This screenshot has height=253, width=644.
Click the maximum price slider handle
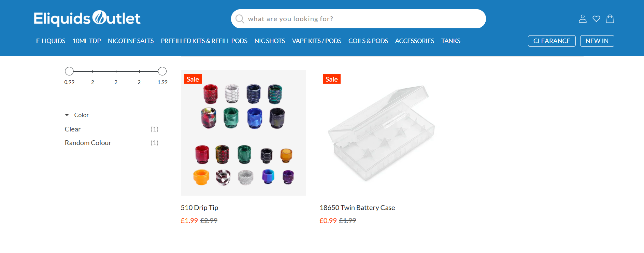point(162,71)
